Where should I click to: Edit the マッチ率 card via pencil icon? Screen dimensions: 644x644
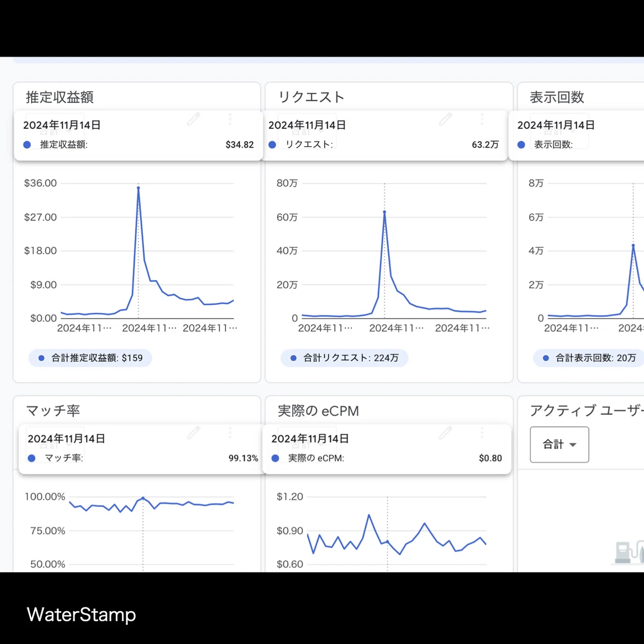point(194,432)
